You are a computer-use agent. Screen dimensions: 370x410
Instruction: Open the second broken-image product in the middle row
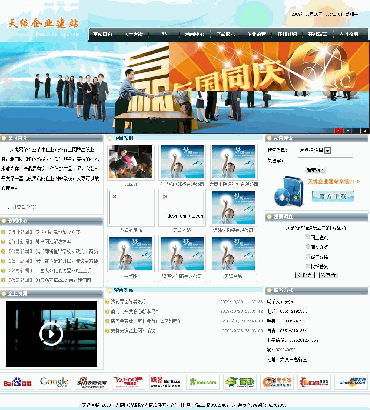pyautogui.click(x=182, y=207)
